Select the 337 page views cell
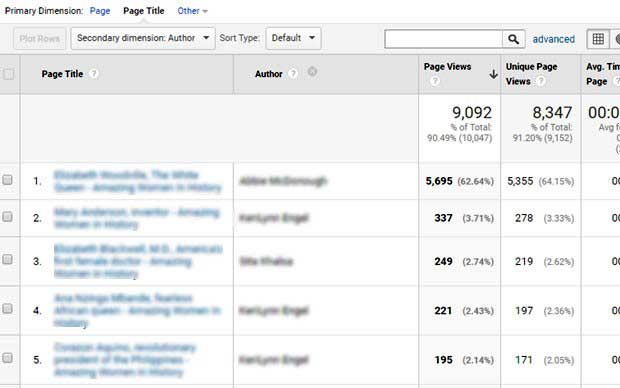The image size is (620, 388). click(x=443, y=218)
